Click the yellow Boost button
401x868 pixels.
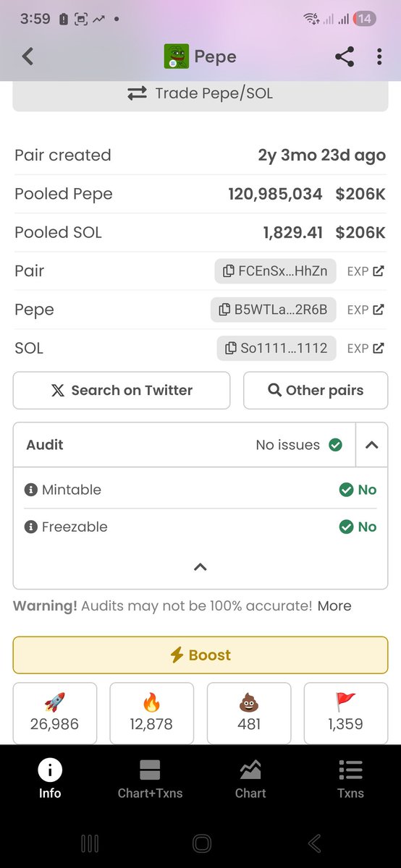coord(200,655)
